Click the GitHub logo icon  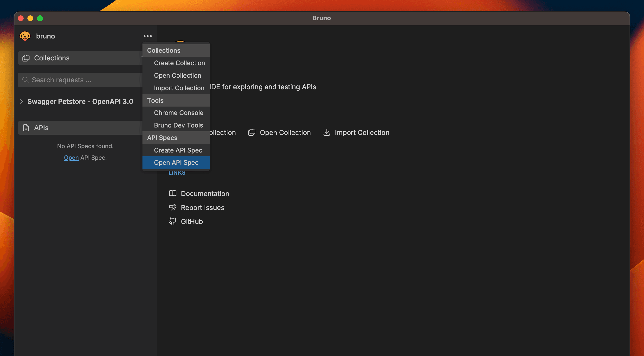pyautogui.click(x=173, y=221)
